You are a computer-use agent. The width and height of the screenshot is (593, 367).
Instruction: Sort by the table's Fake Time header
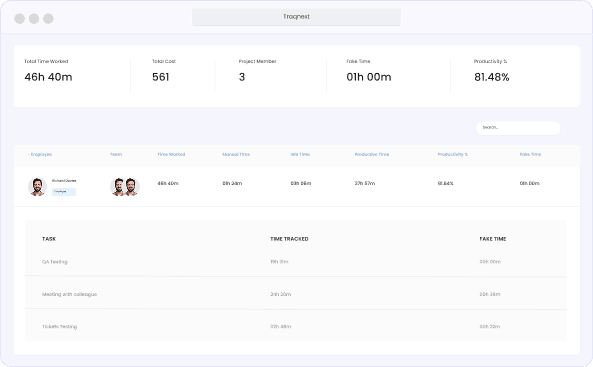(530, 154)
